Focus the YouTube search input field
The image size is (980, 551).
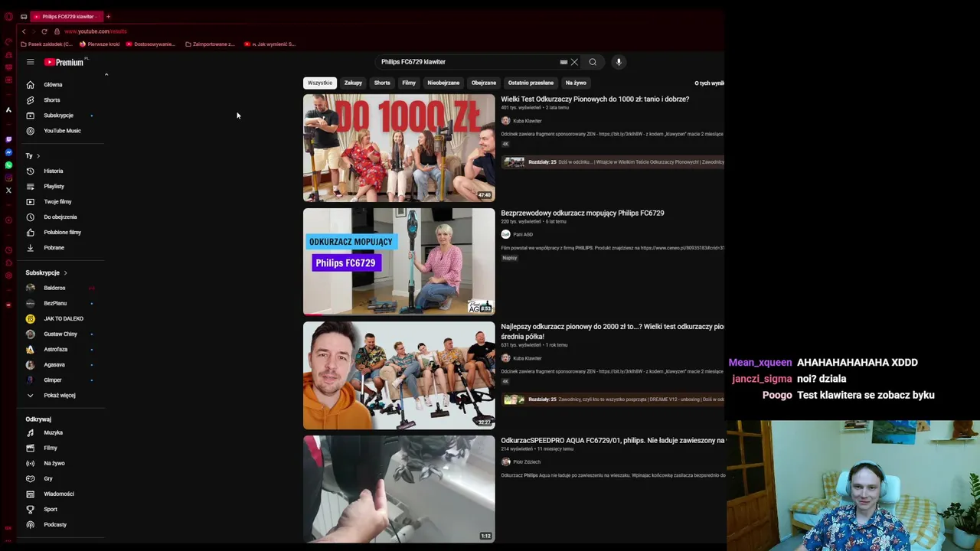point(467,62)
